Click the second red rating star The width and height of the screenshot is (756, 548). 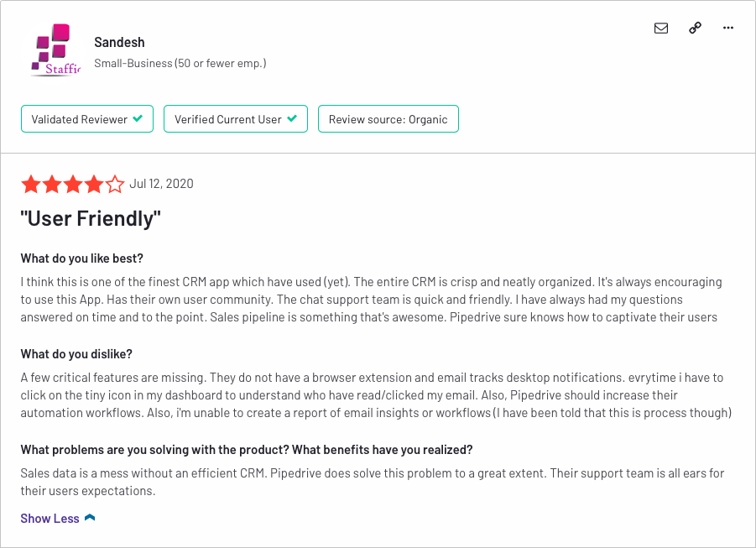click(x=52, y=185)
